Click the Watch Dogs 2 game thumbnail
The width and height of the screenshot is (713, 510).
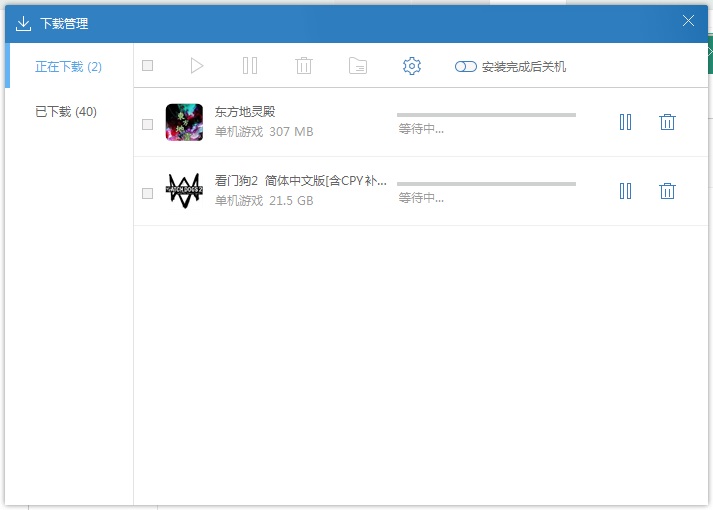click(x=184, y=191)
